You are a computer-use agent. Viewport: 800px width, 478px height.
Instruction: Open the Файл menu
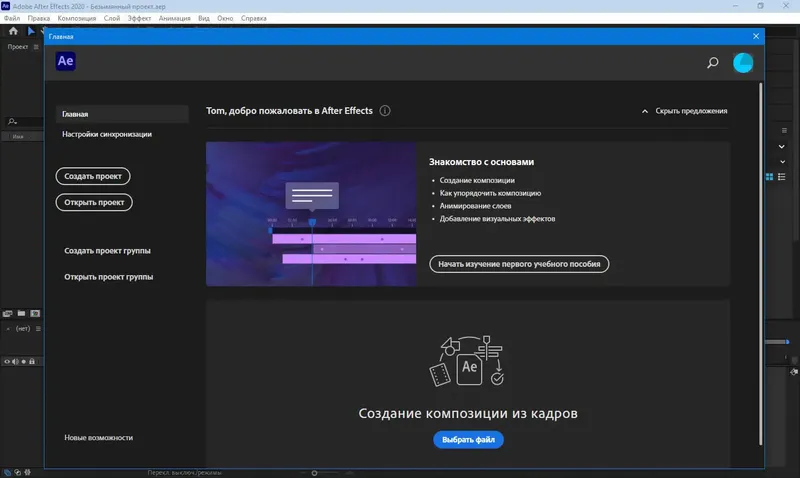(x=12, y=18)
